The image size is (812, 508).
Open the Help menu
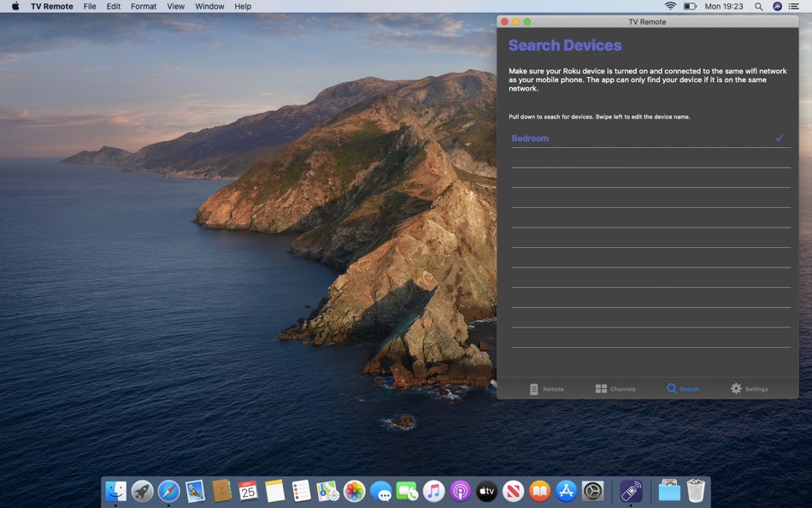tap(243, 6)
